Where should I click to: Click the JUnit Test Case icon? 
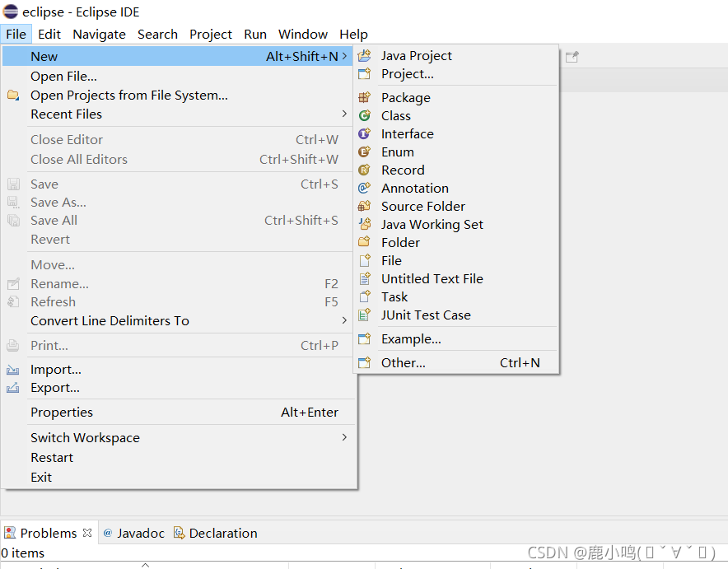(365, 315)
